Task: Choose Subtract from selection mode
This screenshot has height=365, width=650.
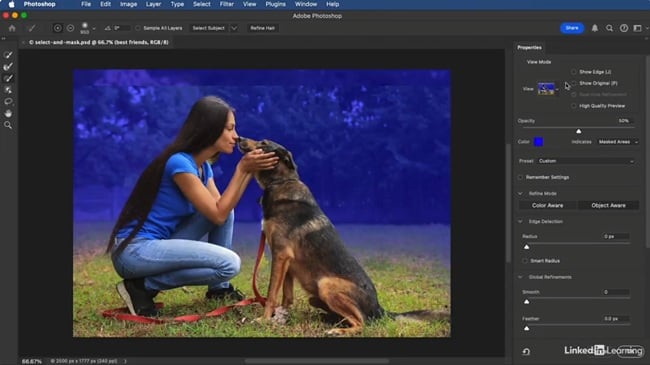Action: click(70, 28)
